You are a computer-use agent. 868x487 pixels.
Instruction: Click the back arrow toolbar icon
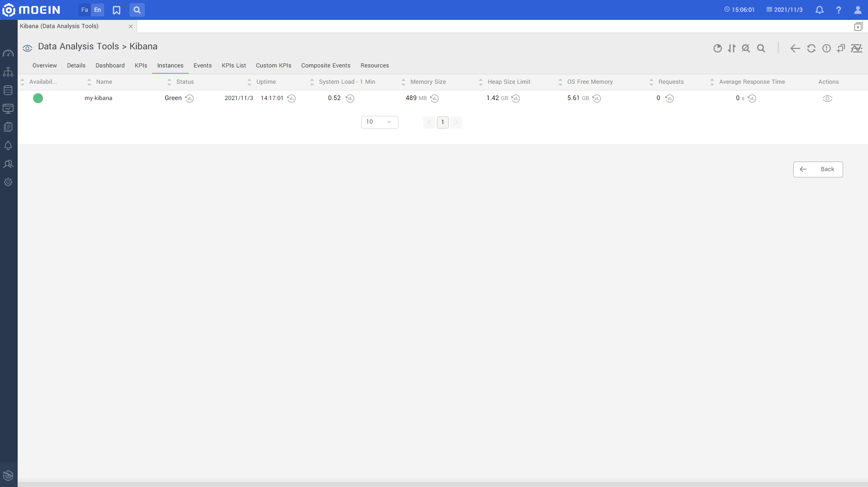tap(795, 48)
